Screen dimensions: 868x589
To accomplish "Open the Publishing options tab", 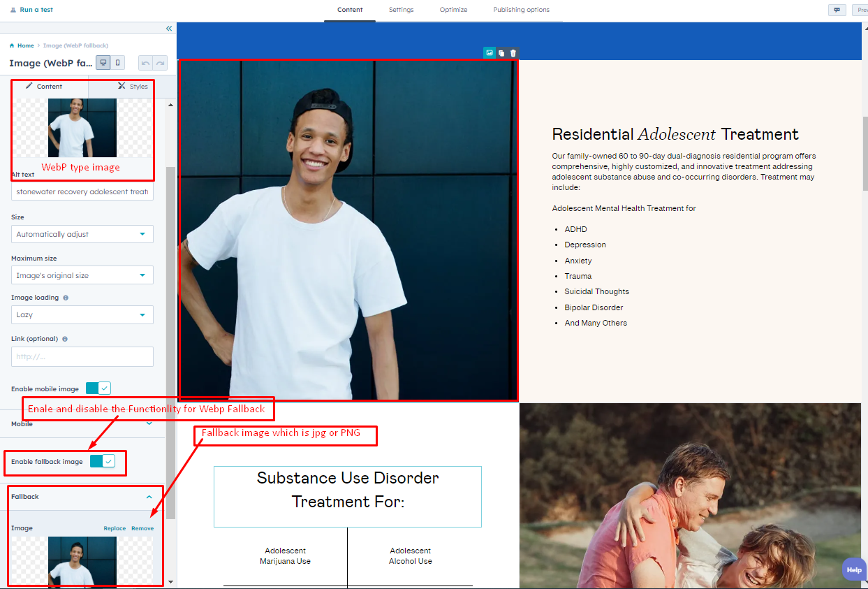I will pos(521,10).
